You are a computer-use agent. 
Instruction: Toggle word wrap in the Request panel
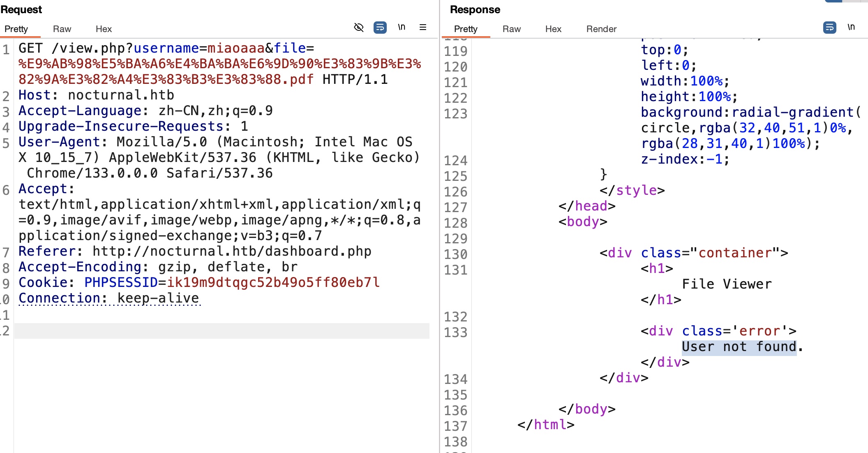(380, 28)
